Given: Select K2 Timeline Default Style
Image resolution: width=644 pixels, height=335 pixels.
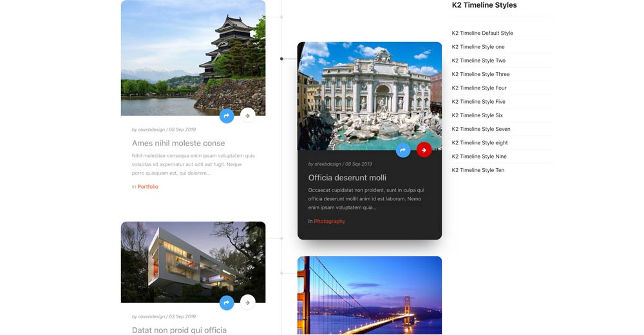Looking at the screenshot, I should pos(482,33).
